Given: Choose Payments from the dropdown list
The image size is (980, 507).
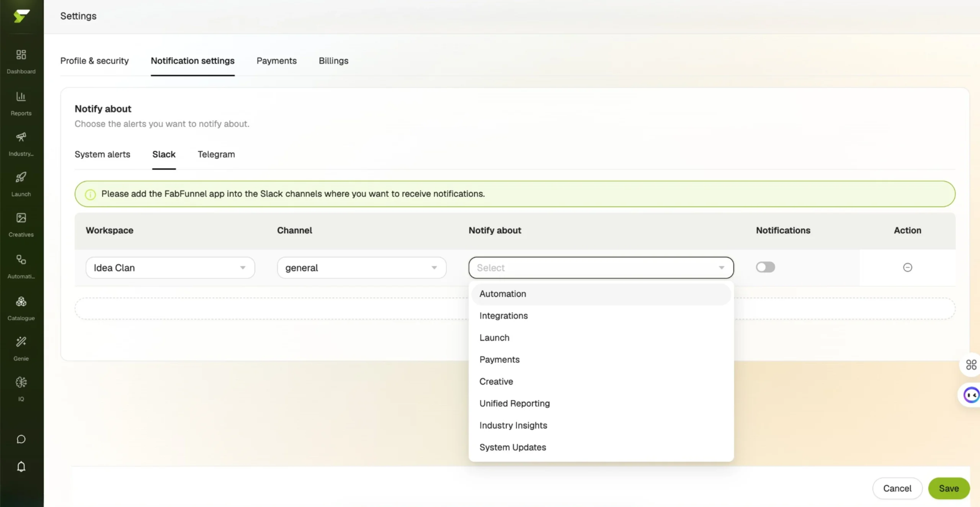Looking at the screenshot, I should coord(601,360).
